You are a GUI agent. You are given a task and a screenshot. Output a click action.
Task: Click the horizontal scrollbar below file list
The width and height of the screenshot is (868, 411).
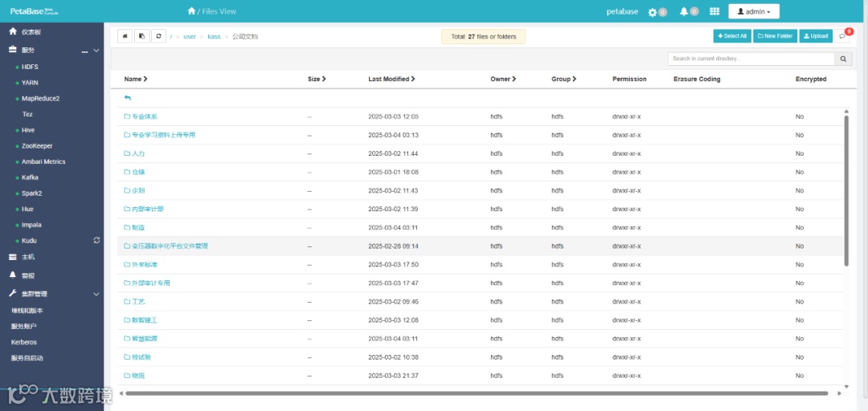click(x=477, y=393)
